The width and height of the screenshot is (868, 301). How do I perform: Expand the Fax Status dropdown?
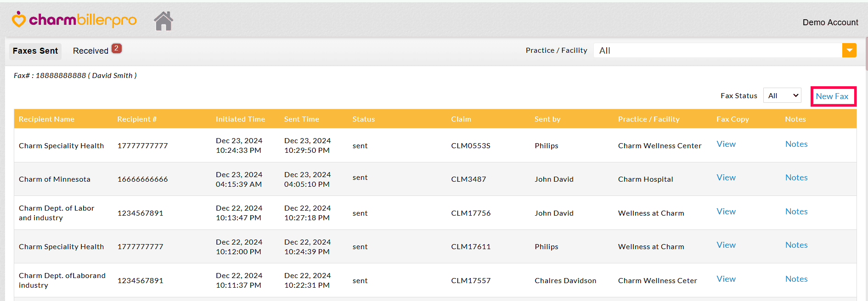click(783, 96)
